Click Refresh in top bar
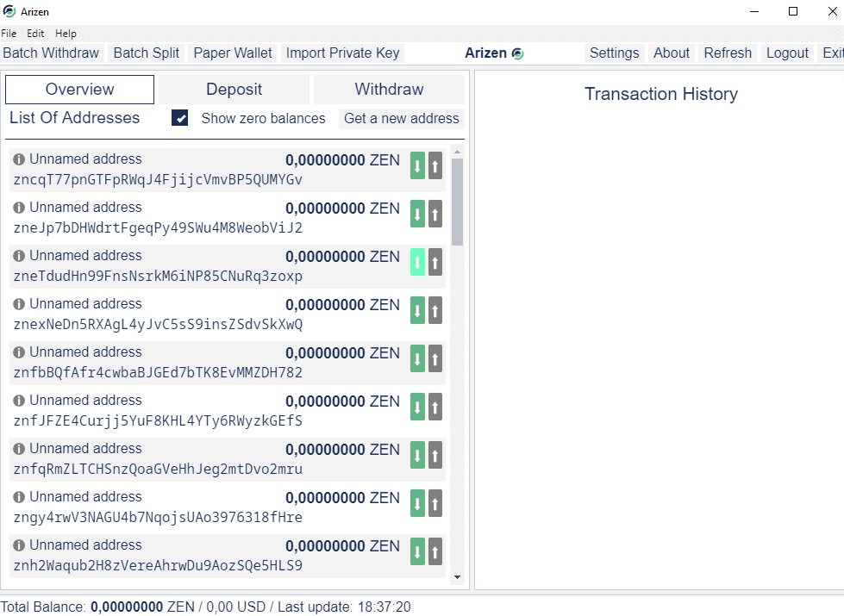Image resolution: width=844 pixels, height=616 pixels. (728, 53)
